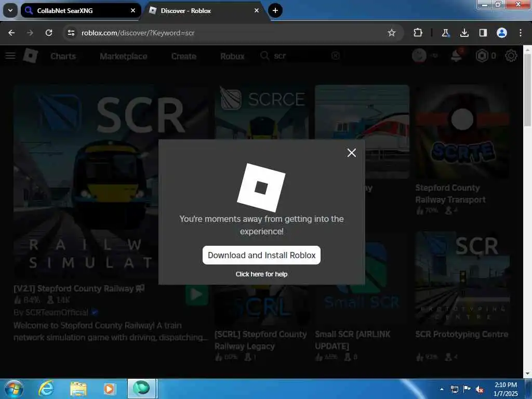Open Chrome Labs flask icon
This screenshot has width=532, height=399.
click(445, 33)
